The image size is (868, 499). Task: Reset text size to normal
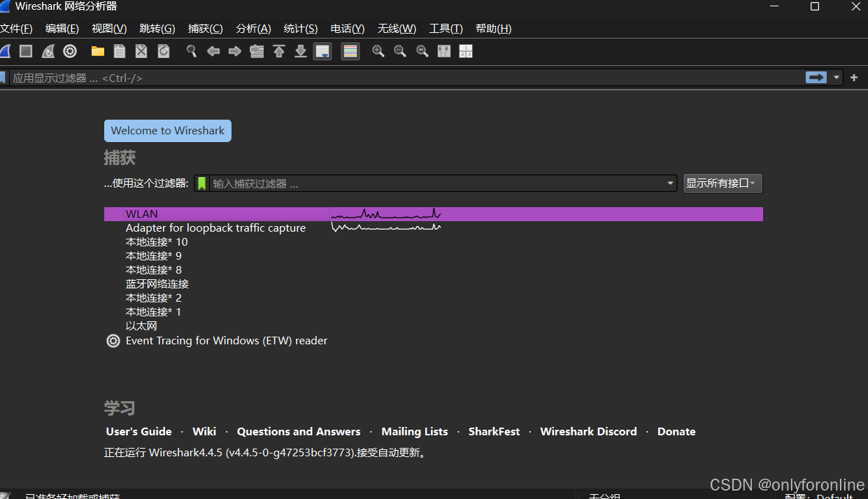(x=422, y=51)
